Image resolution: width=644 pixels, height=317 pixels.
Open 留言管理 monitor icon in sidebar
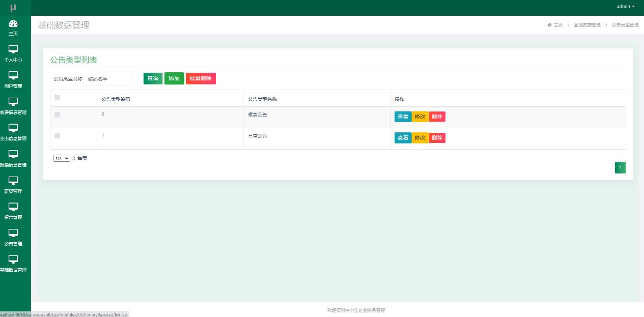[13, 207]
